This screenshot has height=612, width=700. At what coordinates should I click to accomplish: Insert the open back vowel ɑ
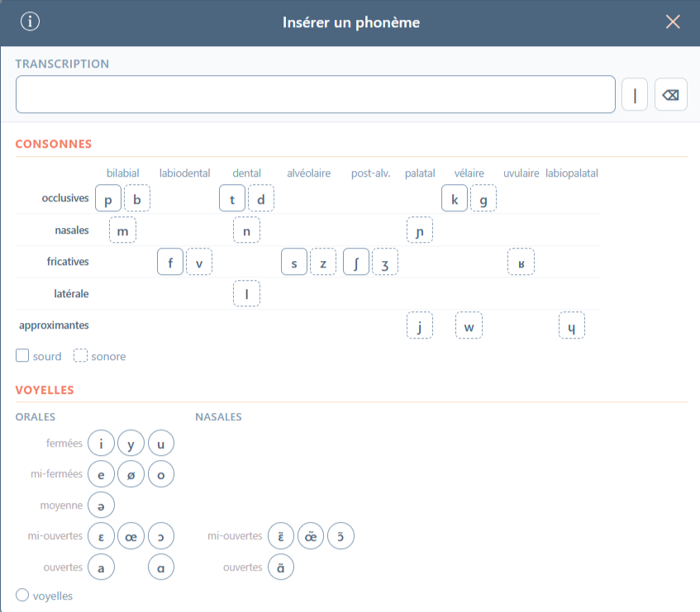(161, 567)
